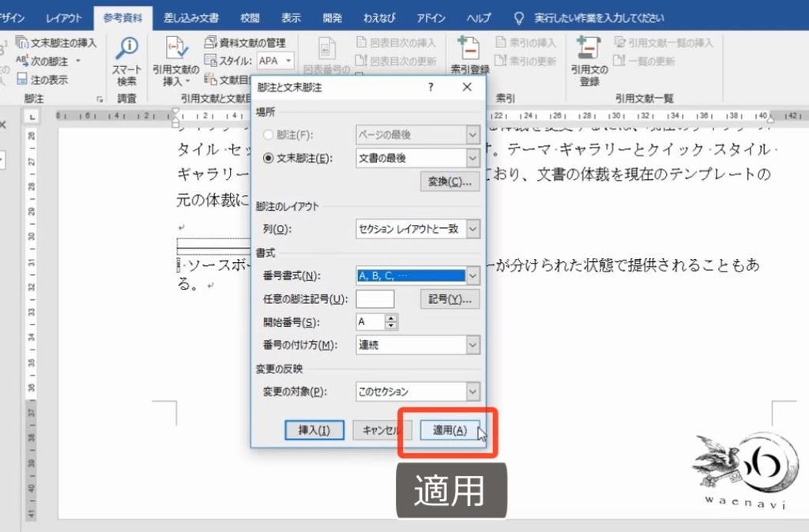809x532 pixels.
Task: Close the footnote and endnote dialog
Action: coord(467,87)
